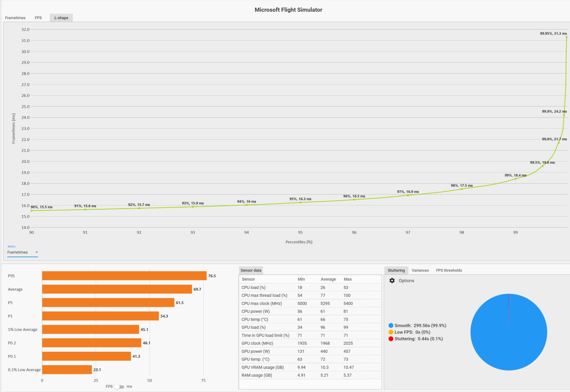Open the Variances tab
This screenshot has height=392, width=570.
420,270
